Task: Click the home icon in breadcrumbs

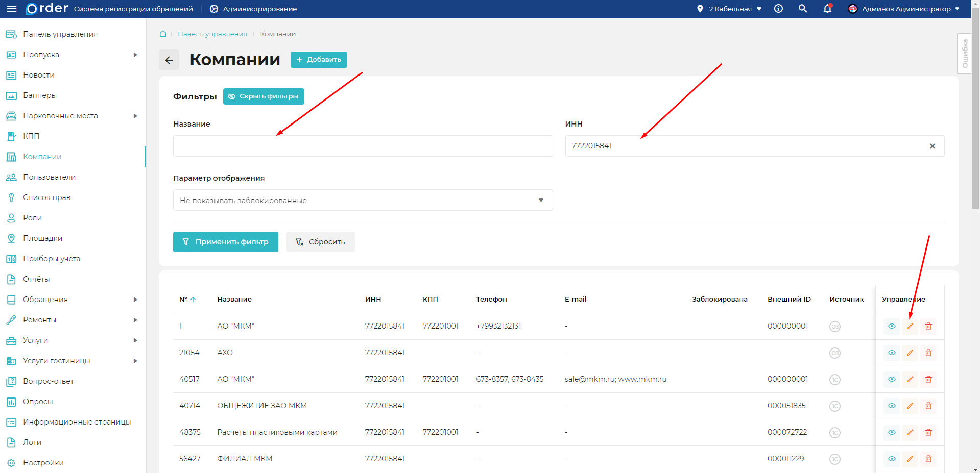Action: [163, 34]
